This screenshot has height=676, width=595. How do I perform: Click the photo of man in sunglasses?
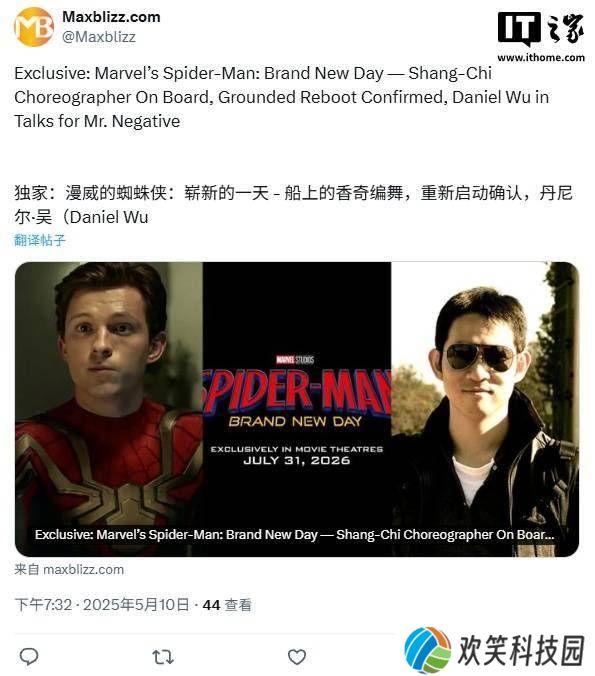tap(485, 409)
